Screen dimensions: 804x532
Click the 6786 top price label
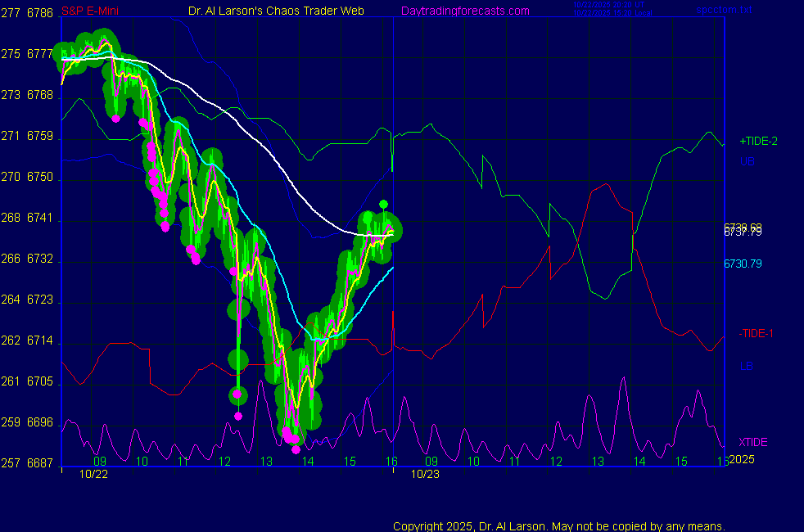click(x=39, y=13)
